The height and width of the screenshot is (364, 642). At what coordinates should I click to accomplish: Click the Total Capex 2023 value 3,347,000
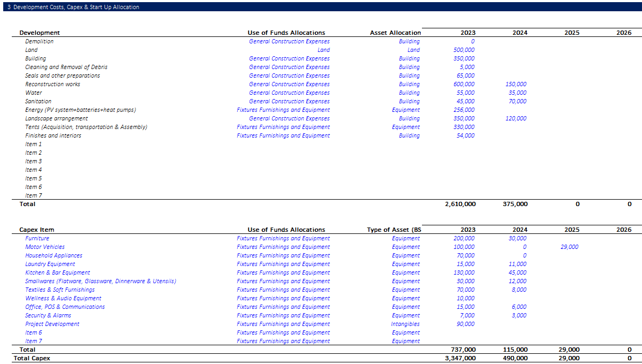point(460,358)
